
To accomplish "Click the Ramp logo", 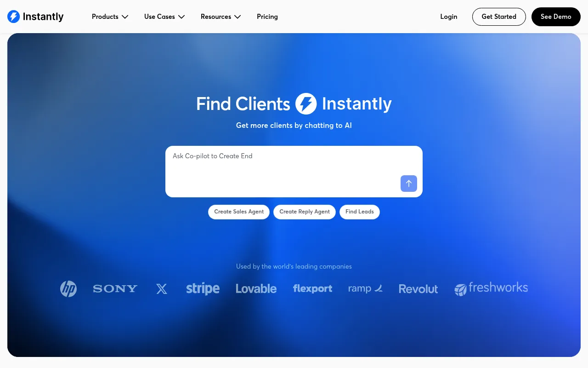I will [x=366, y=288].
